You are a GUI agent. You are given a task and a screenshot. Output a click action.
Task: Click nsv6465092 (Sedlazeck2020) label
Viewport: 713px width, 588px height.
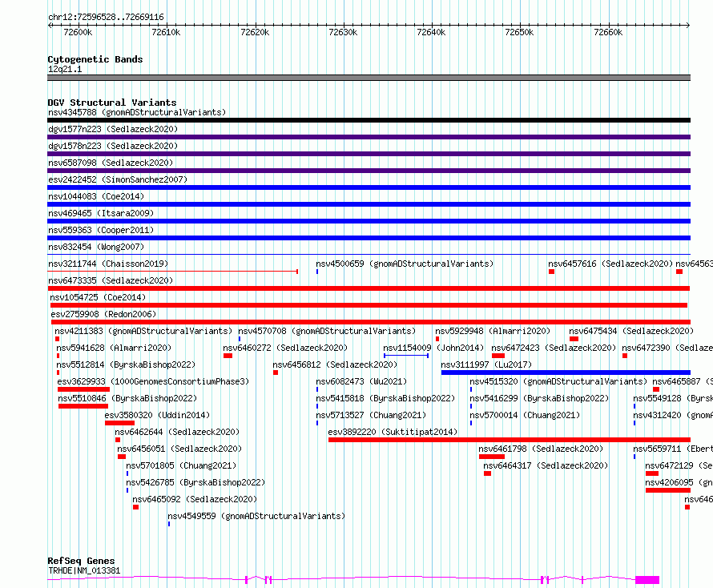pos(195,499)
